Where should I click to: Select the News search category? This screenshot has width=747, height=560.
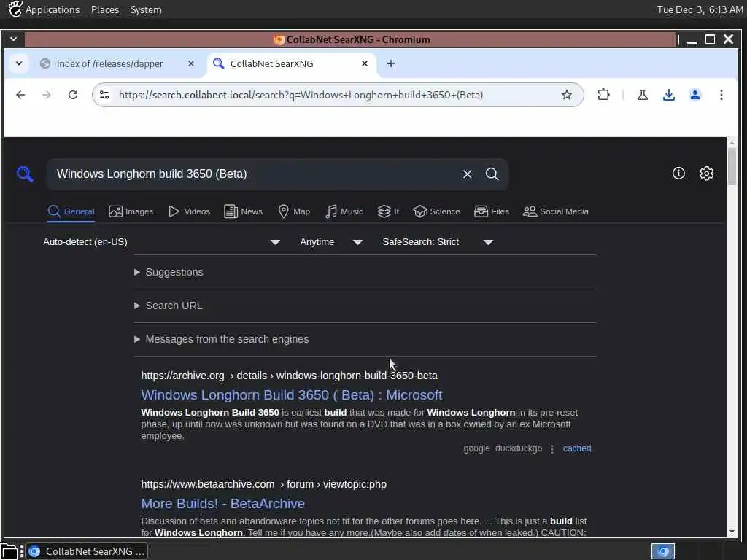[243, 211]
